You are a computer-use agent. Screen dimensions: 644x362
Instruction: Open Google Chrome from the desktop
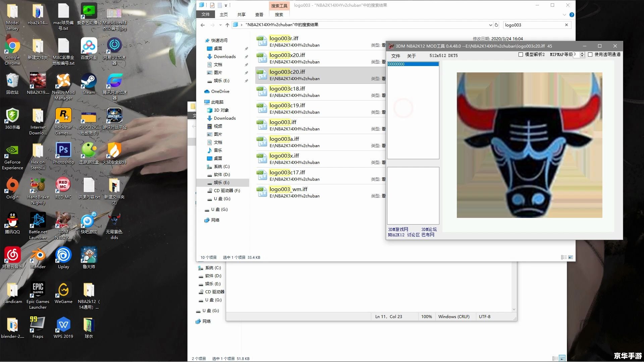pyautogui.click(x=12, y=51)
